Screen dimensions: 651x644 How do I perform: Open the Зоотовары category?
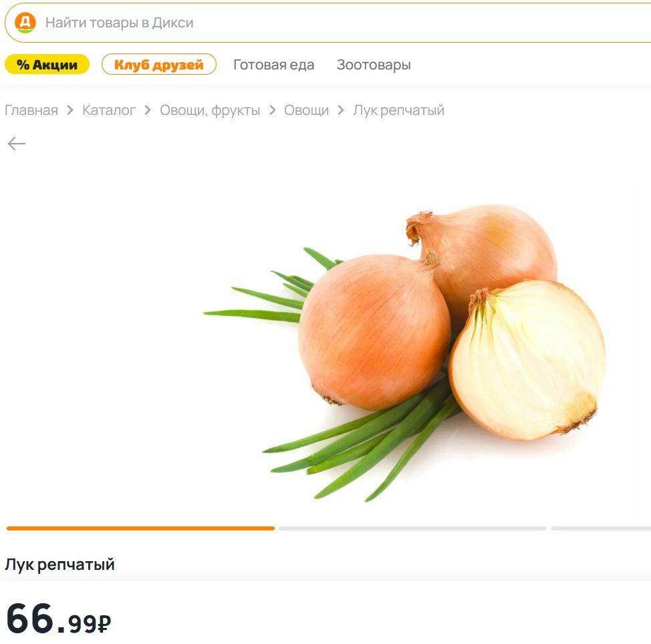click(x=374, y=65)
